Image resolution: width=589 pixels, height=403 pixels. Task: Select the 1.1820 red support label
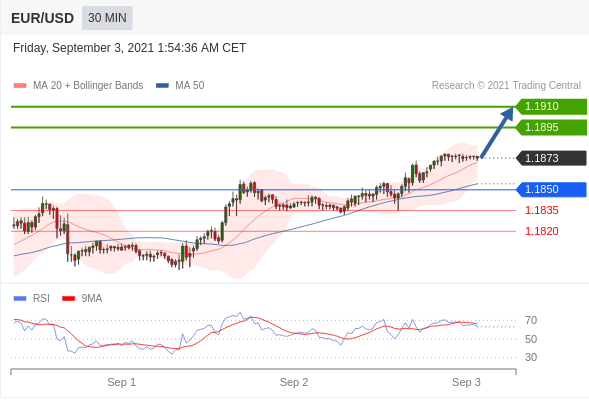541,231
